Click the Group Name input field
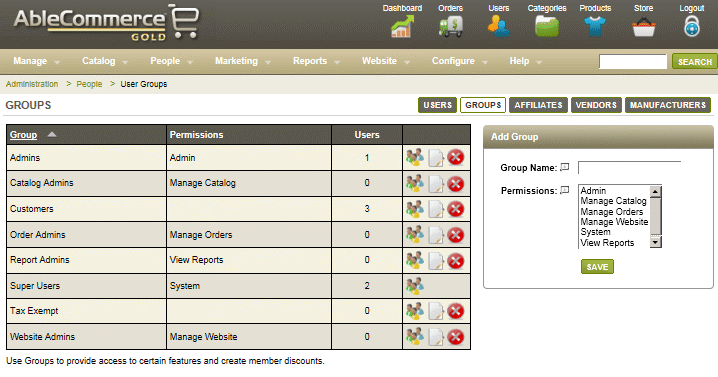Image resolution: width=718 pixels, height=377 pixels. click(629, 168)
